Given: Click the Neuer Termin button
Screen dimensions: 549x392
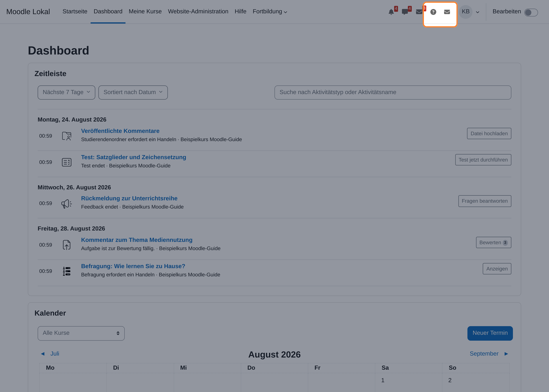Looking at the screenshot, I should point(490,333).
